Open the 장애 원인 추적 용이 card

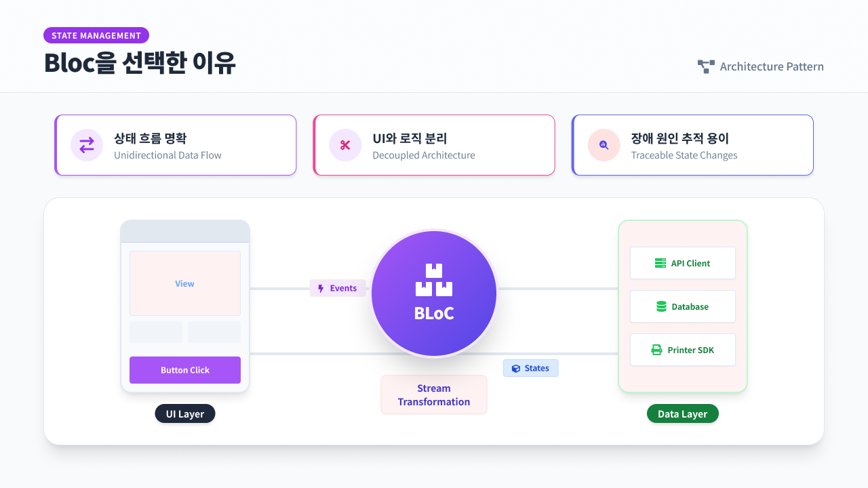(692, 145)
